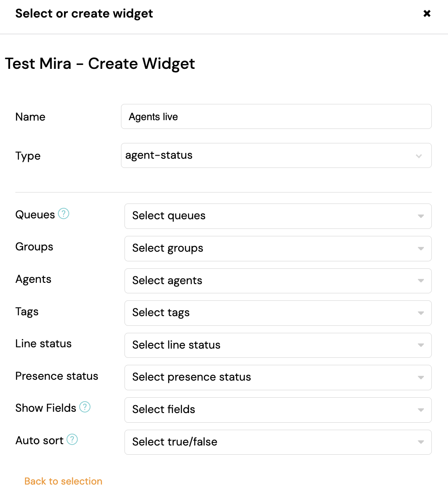Open the Select presence status dropdown
448x499 pixels.
(x=278, y=378)
